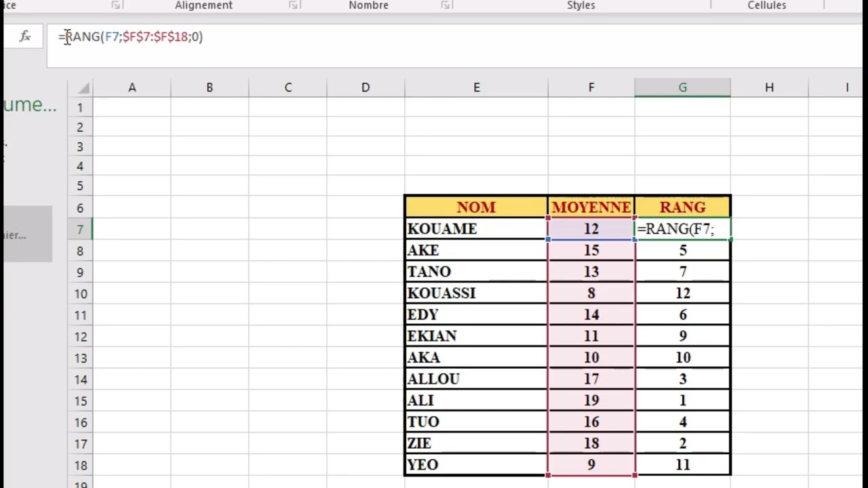The image size is (868, 488).
Task: Open the Alignement group dialog launcher
Action: click(294, 5)
